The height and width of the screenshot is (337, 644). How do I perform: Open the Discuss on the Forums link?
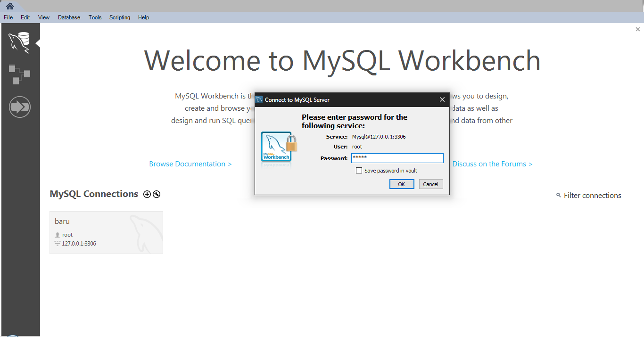click(493, 164)
